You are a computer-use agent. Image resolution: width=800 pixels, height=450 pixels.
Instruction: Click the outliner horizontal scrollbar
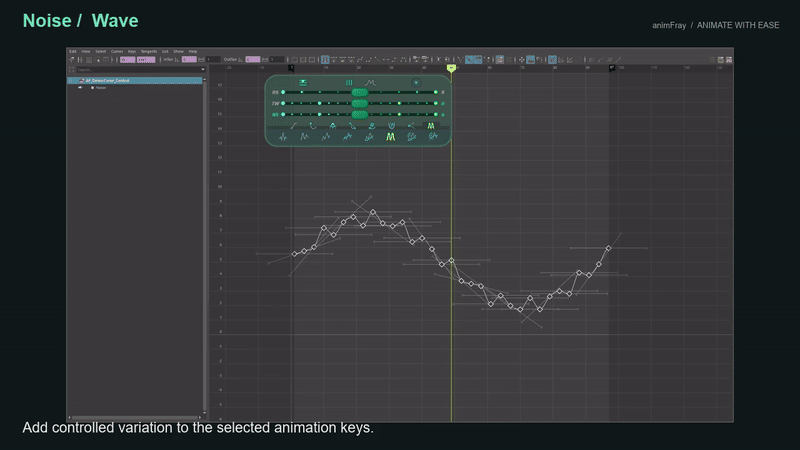tap(135, 417)
